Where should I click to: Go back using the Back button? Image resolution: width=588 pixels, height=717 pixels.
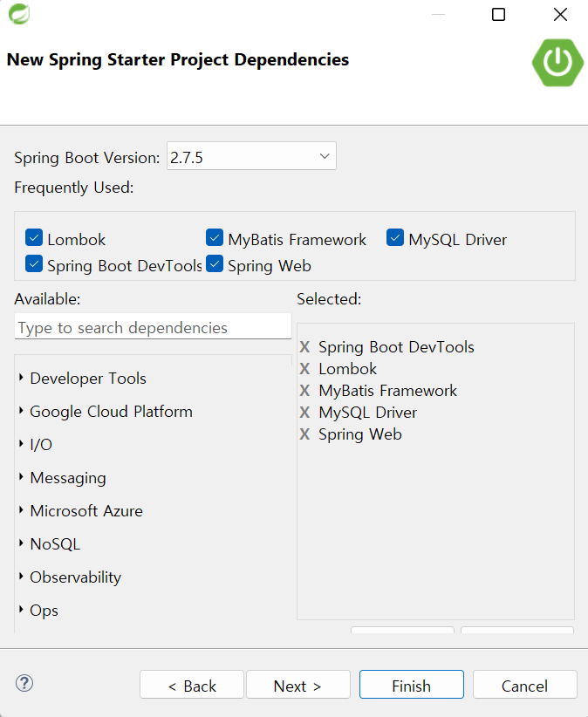coord(191,685)
